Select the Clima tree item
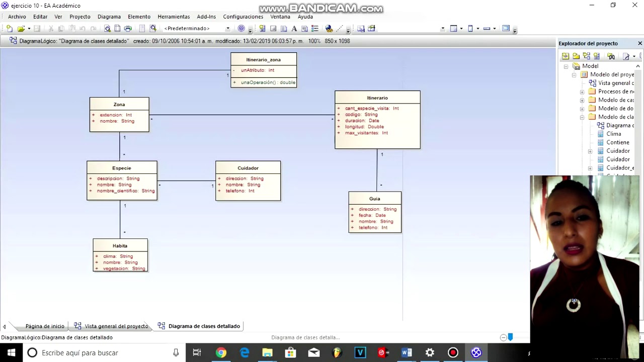This screenshot has width=644, height=362. (x=613, y=134)
